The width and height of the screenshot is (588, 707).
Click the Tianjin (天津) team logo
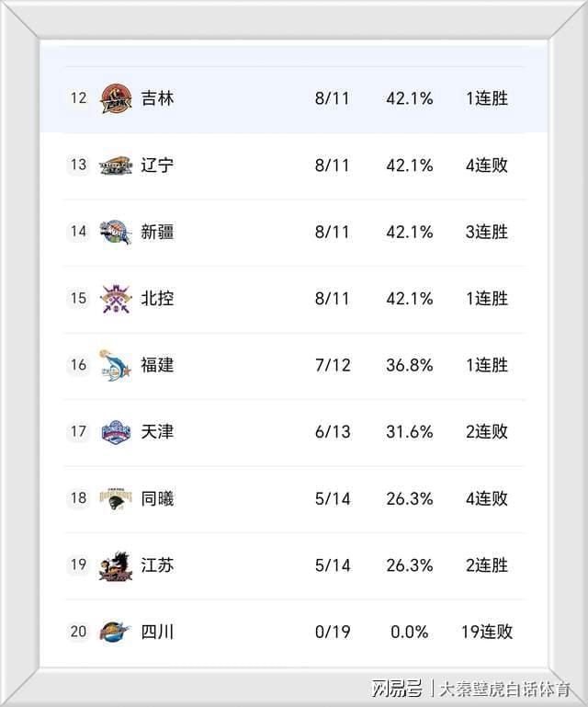pyautogui.click(x=116, y=431)
